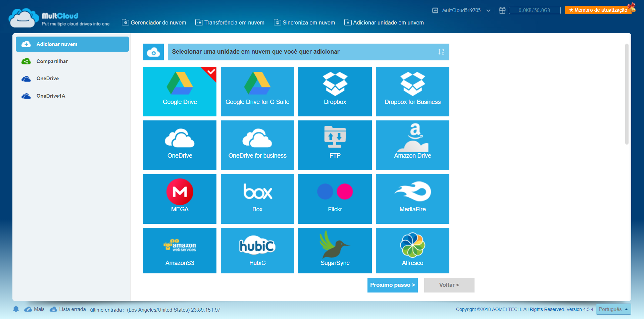Select the Box cloud tile
The image size is (644, 319).
(257, 199)
